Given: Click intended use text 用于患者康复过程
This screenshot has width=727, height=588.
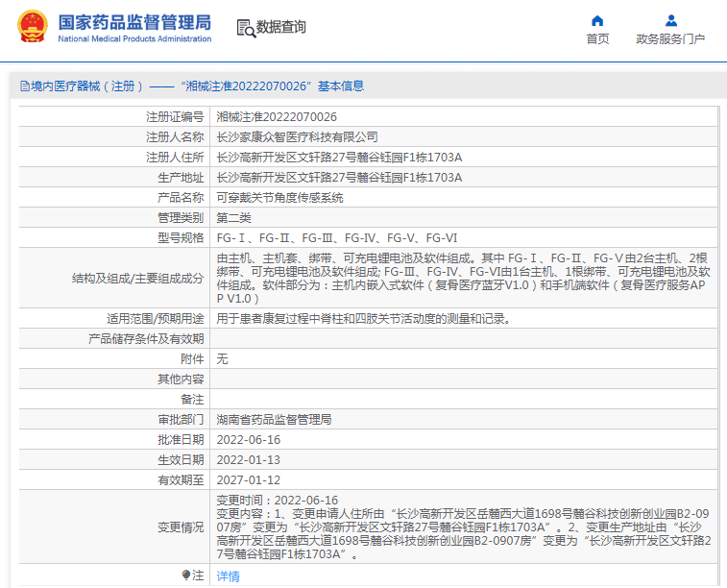Looking at the screenshot, I should point(363,319).
